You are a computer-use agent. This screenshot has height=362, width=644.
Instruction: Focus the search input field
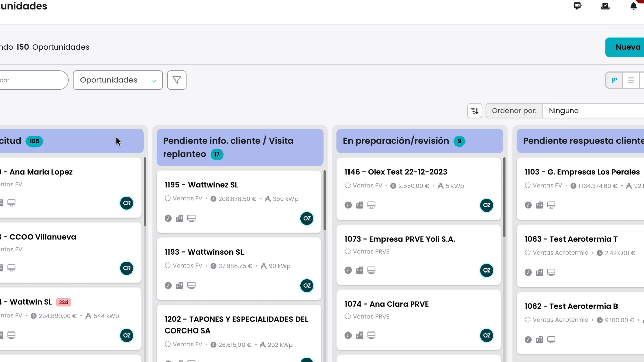[34, 80]
